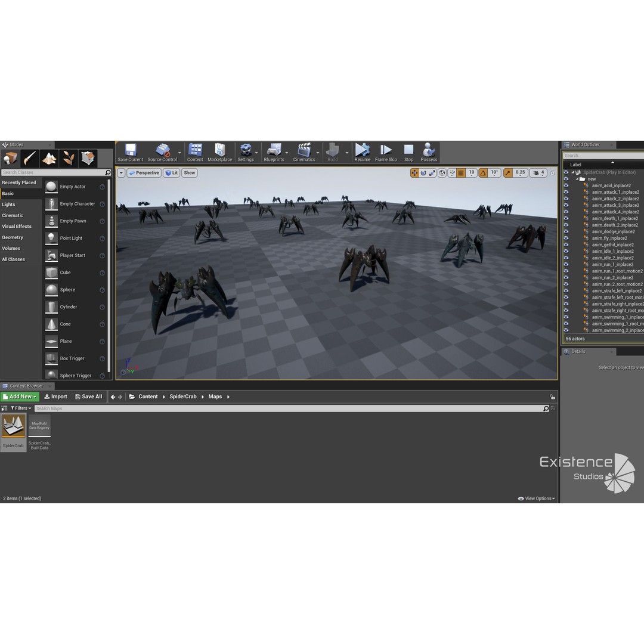Navigate to SpiderCrab in the path breadcrumb
This screenshot has height=644, width=644.
(183, 397)
